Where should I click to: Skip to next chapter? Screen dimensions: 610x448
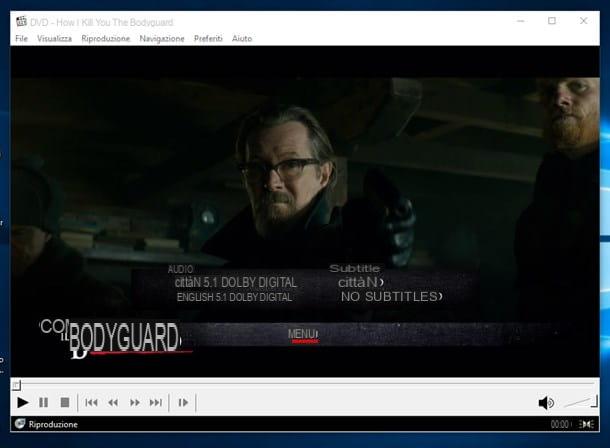click(156, 402)
